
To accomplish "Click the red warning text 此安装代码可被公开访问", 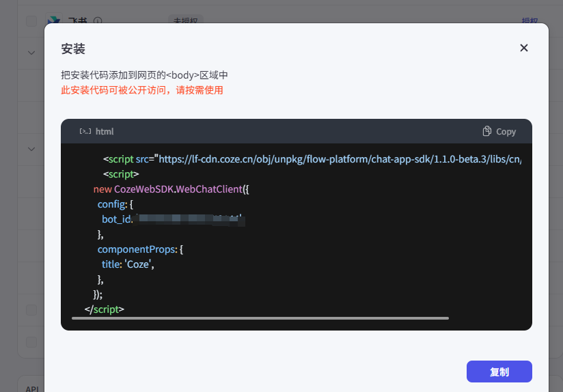I will click(x=142, y=90).
